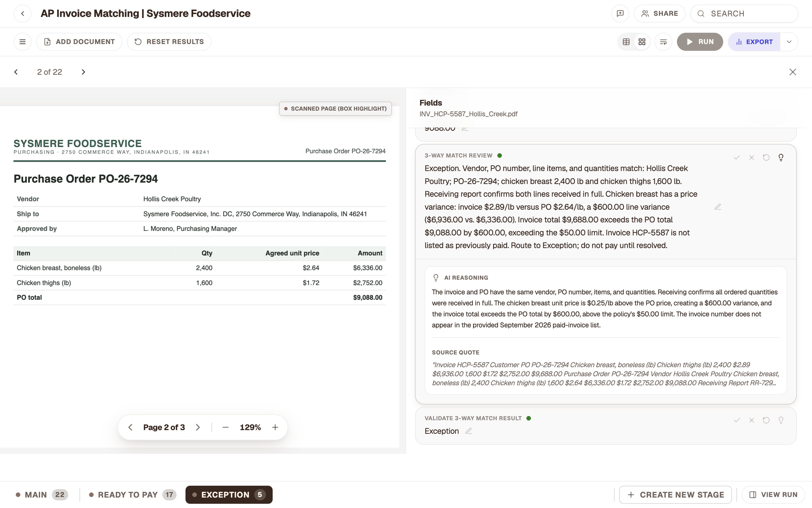
Task: Approve the Validate 3-Way Match Result
Action: (x=737, y=420)
